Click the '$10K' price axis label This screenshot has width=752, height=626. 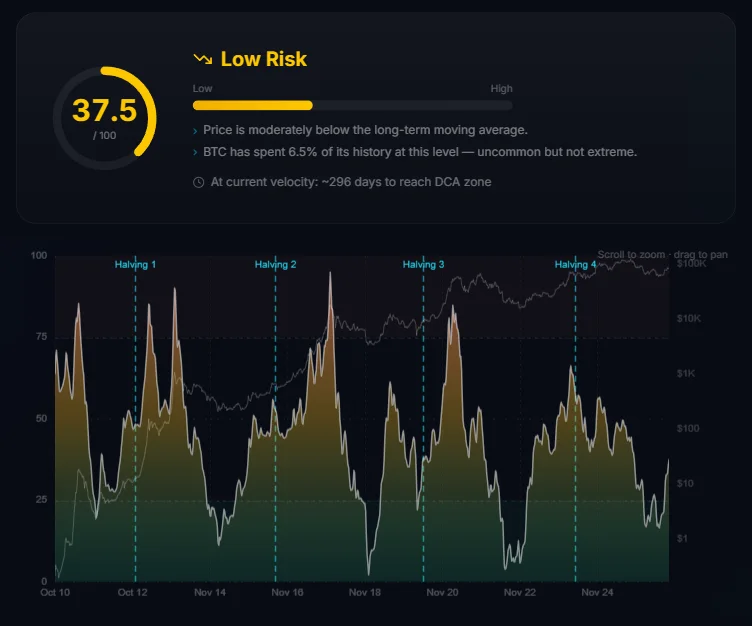coord(689,319)
